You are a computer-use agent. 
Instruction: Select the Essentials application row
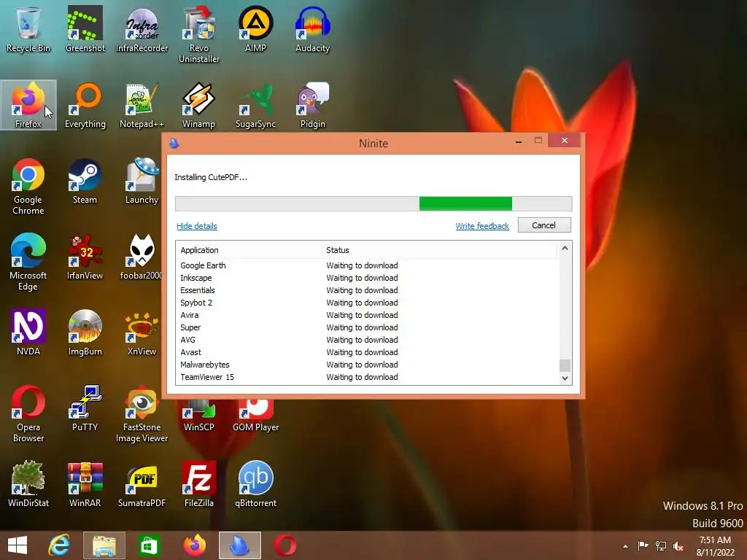(x=367, y=290)
